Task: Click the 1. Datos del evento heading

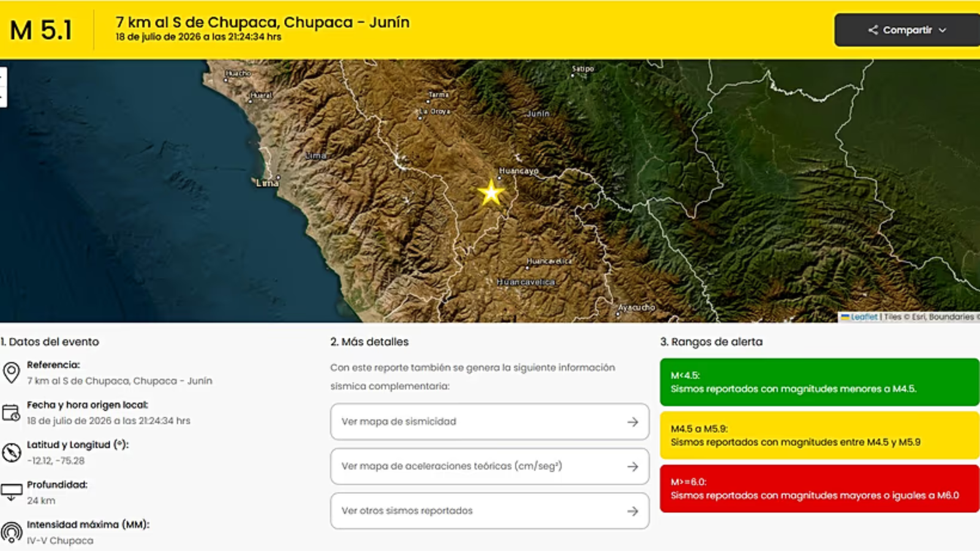Action: coord(50,342)
